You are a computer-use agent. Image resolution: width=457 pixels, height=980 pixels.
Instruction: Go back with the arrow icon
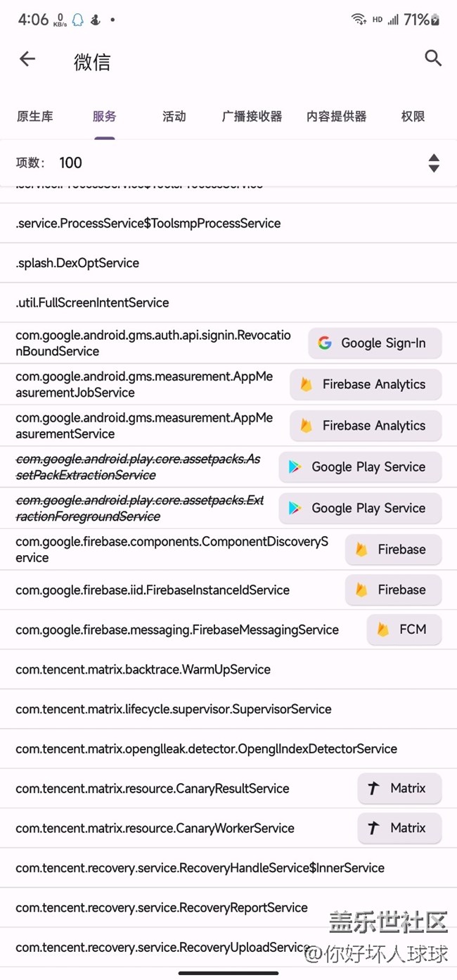27,59
